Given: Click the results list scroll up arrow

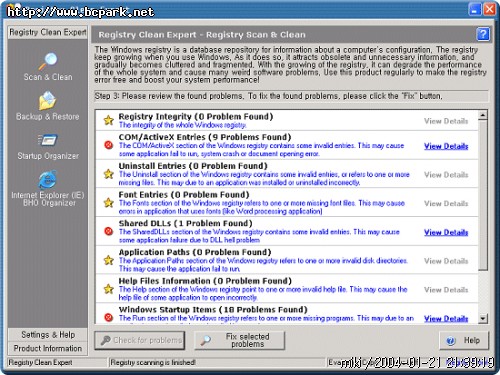Looking at the screenshot, I should (x=483, y=115).
